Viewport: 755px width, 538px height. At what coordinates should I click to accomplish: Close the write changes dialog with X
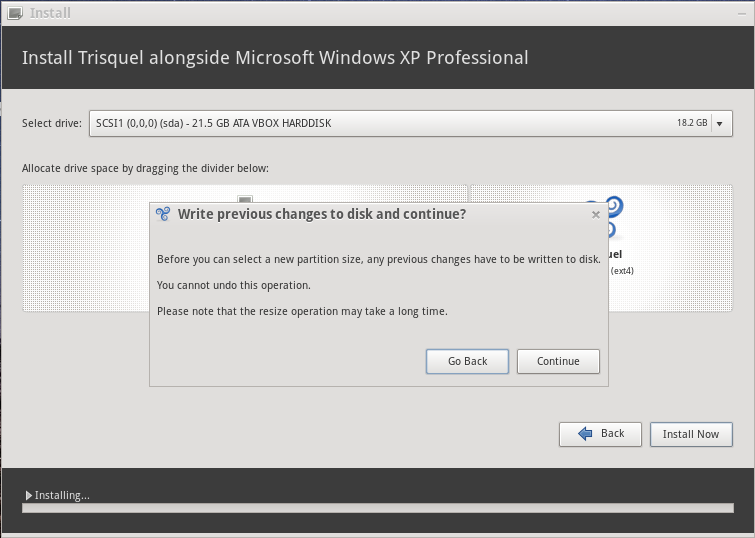click(596, 215)
